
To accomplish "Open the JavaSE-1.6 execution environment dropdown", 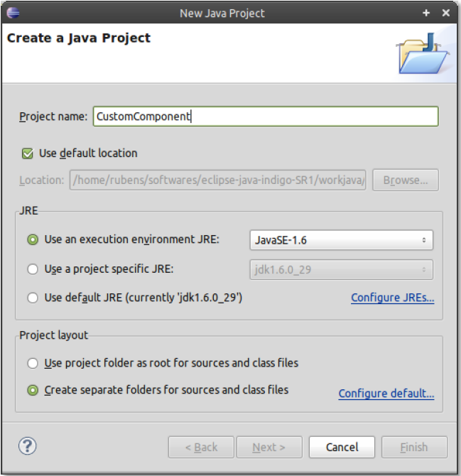I will [342, 240].
